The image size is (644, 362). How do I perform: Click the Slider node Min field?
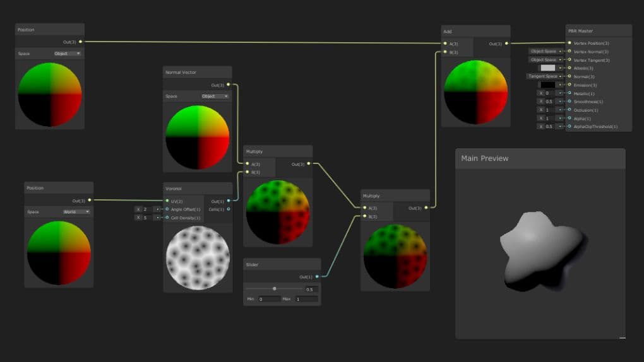click(269, 299)
